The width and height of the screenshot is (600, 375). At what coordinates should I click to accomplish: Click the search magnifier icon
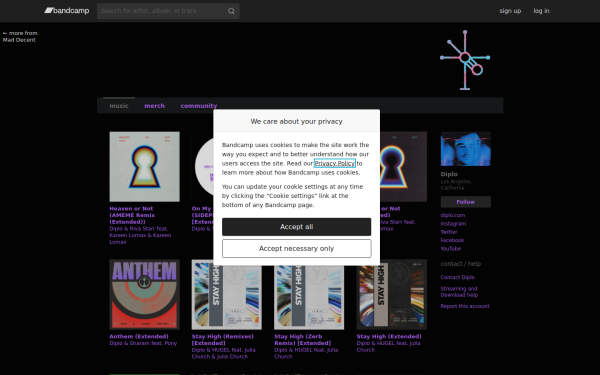231,11
